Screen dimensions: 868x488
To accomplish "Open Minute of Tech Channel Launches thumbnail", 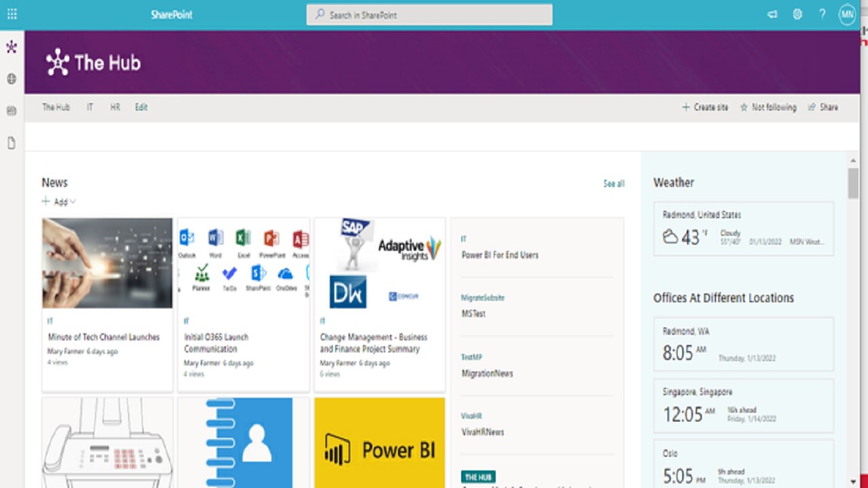I will pos(107,263).
